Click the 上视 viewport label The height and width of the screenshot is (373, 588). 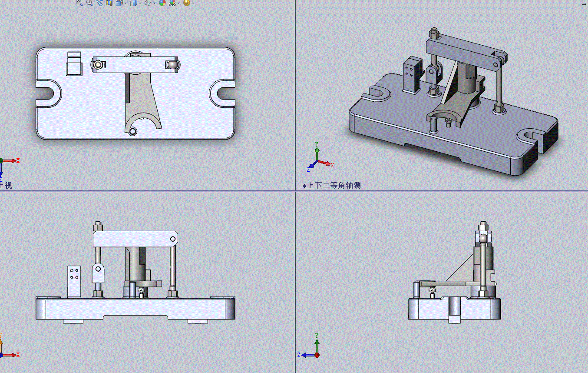tap(4, 185)
